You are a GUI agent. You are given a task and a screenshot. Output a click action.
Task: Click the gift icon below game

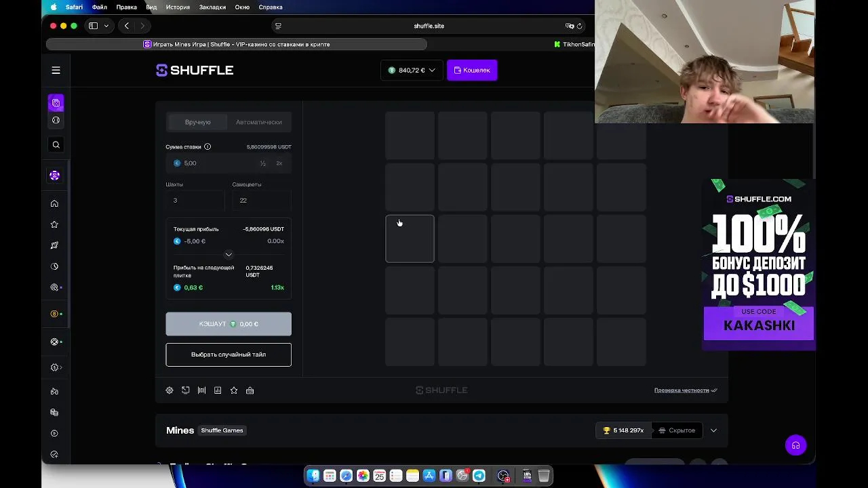(250, 390)
